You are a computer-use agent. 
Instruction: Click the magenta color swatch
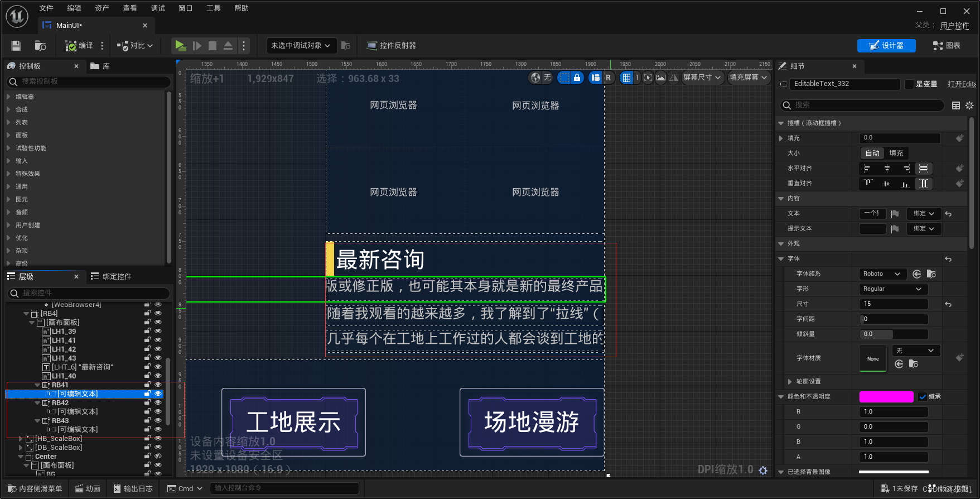pyautogui.click(x=886, y=397)
